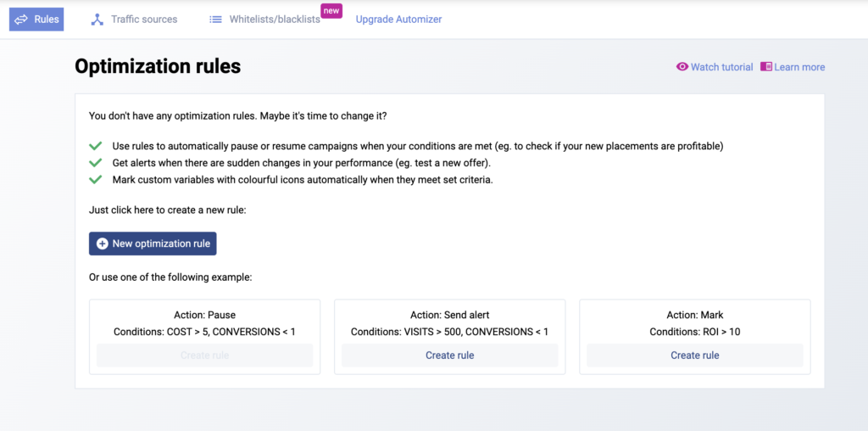Create rule for the Mark ROI example
Viewport: 868px width, 431px height.
[695, 355]
